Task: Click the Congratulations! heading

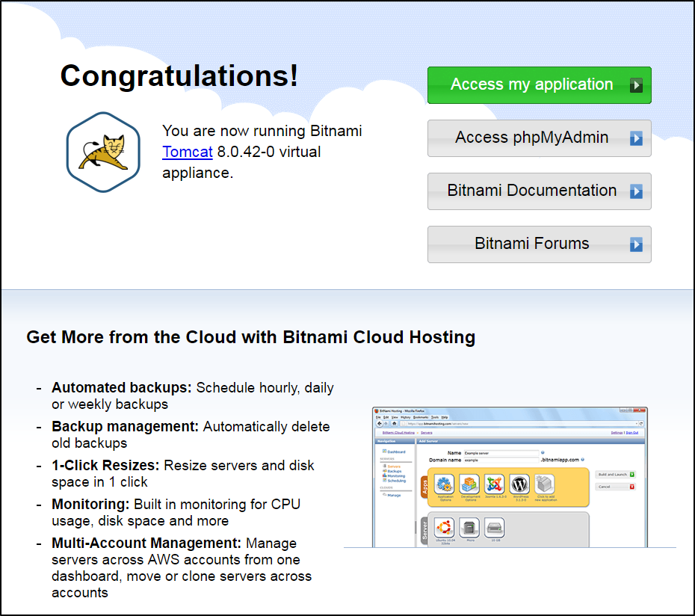Action: coord(179,76)
